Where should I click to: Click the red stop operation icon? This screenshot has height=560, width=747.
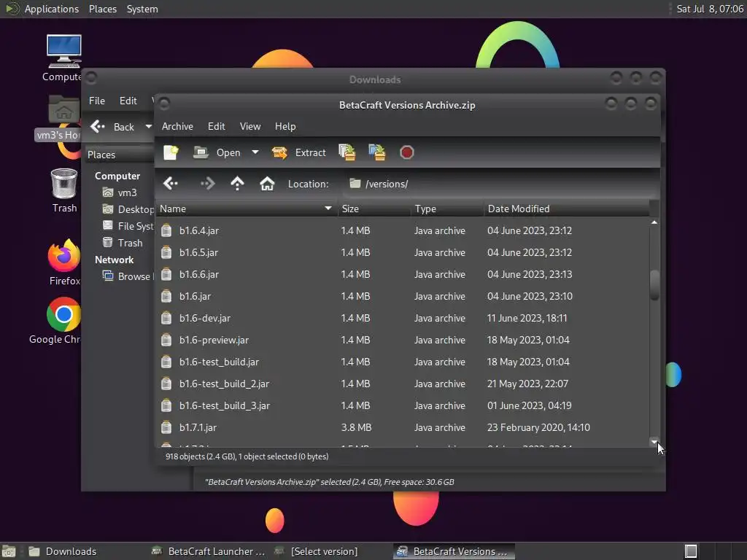click(x=406, y=152)
